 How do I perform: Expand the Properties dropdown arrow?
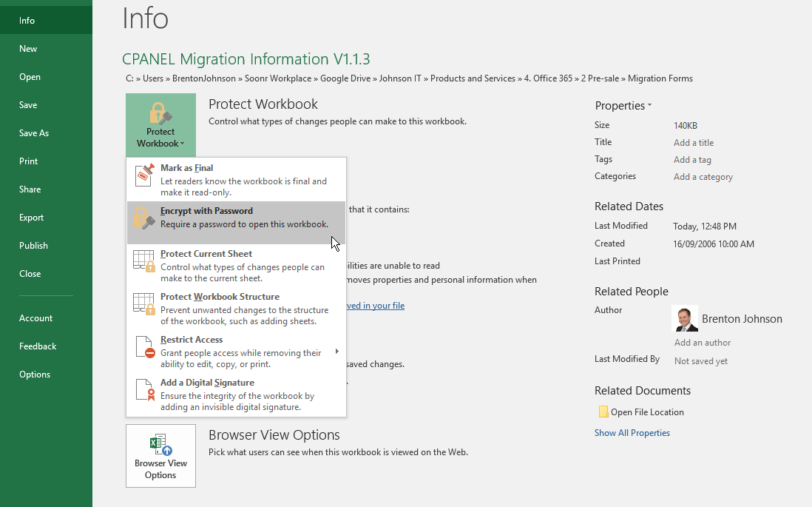(649, 105)
